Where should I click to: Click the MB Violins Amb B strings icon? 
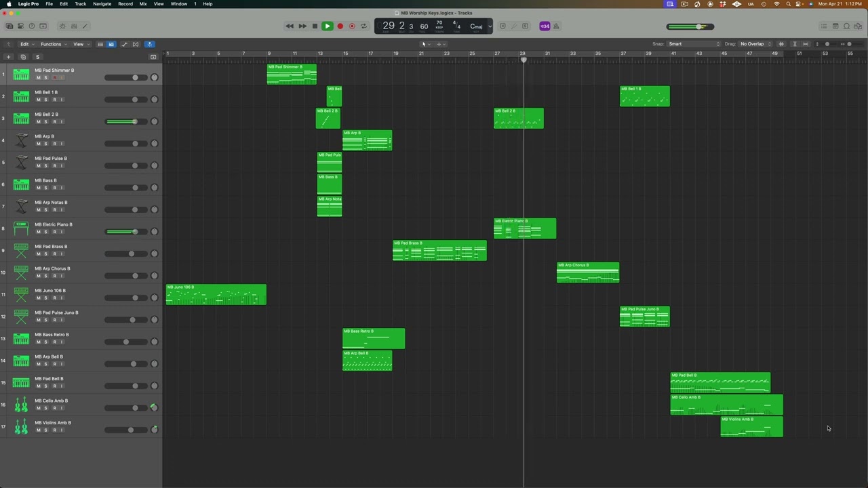tap(21, 426)
